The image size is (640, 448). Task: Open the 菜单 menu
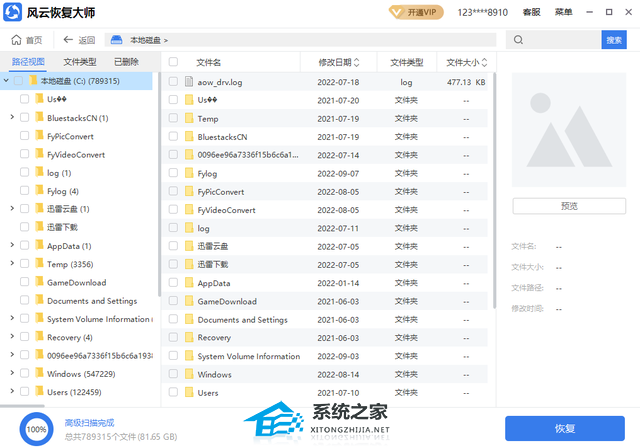563,12
